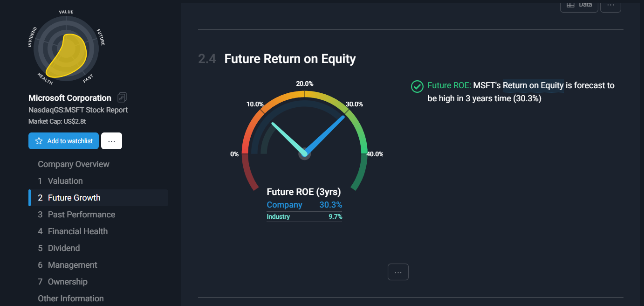Click the Add to watchlist button
644x306 pixels.
pos(63,141)
